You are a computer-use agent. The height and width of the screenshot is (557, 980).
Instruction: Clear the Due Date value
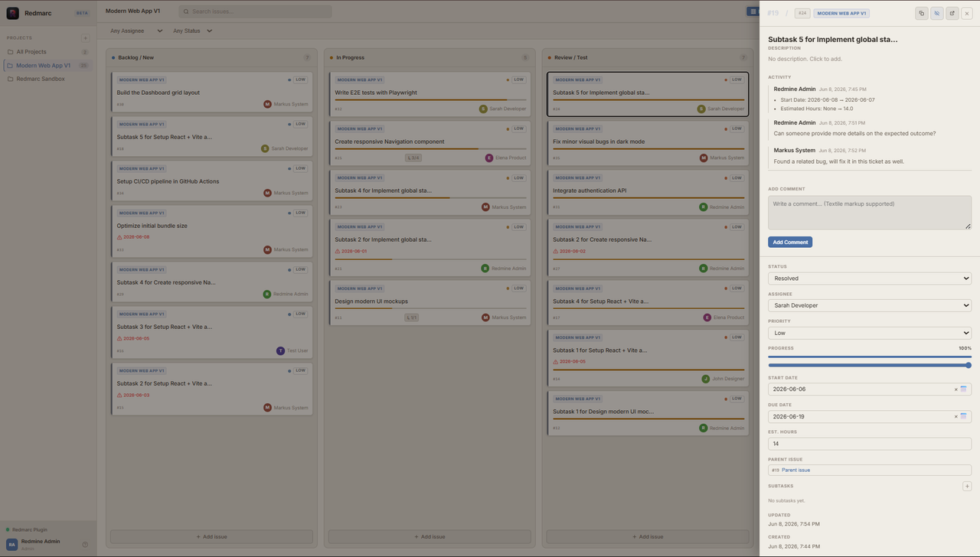(955, 417)
